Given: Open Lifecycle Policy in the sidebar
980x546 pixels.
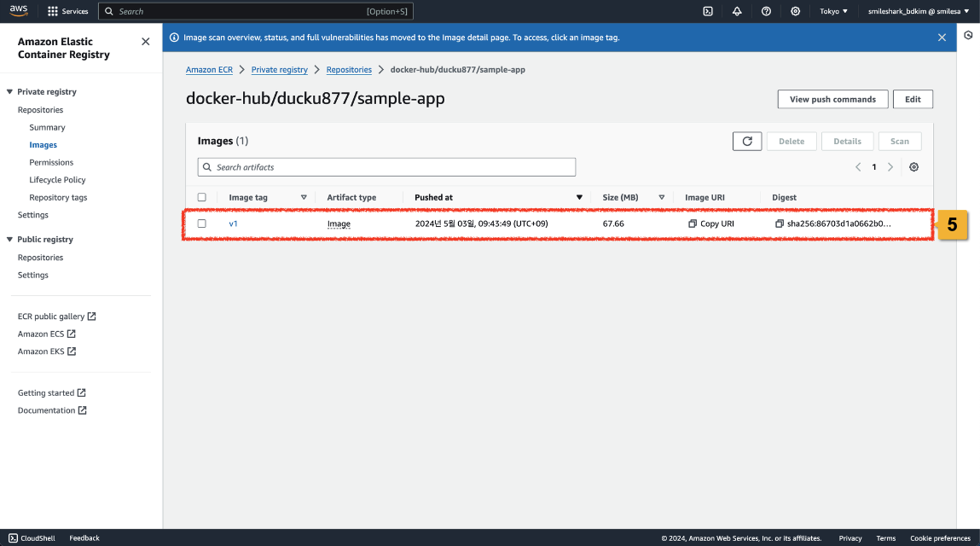Looking at the screenshot, I should tap(57, 180).
